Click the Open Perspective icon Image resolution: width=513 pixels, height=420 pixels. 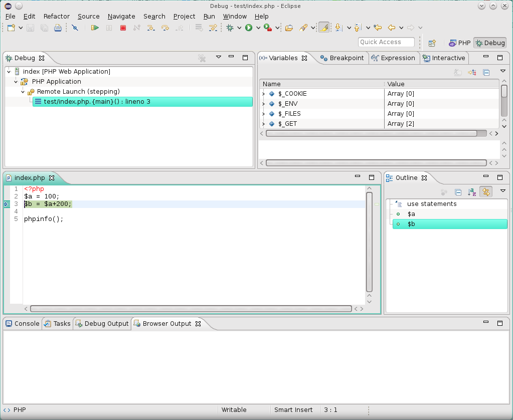click(432, 43)
